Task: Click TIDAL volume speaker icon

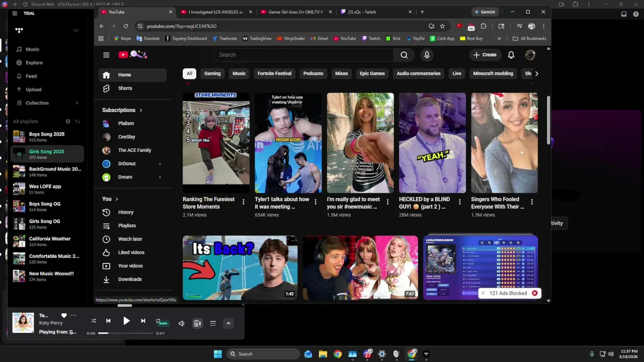Action: pos(182,323)
